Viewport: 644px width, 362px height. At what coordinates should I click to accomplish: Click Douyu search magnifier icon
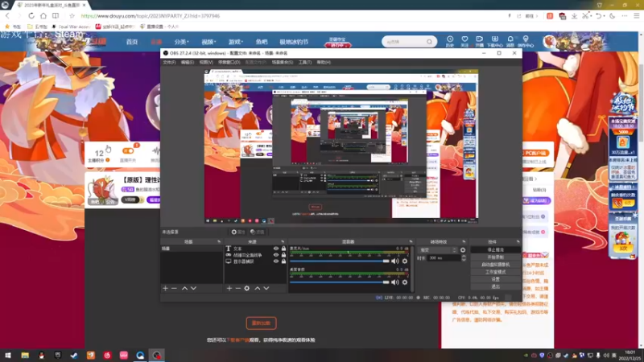click(x=429, y=42)
